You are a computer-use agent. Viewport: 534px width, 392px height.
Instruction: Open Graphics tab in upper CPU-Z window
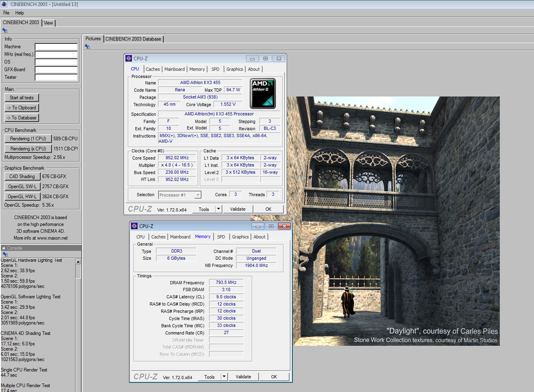[235, 69]
